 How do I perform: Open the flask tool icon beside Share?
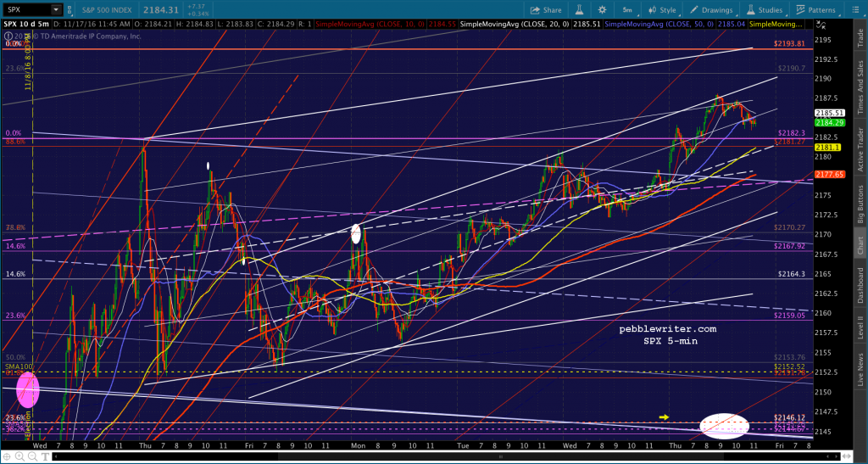[581, 10]
